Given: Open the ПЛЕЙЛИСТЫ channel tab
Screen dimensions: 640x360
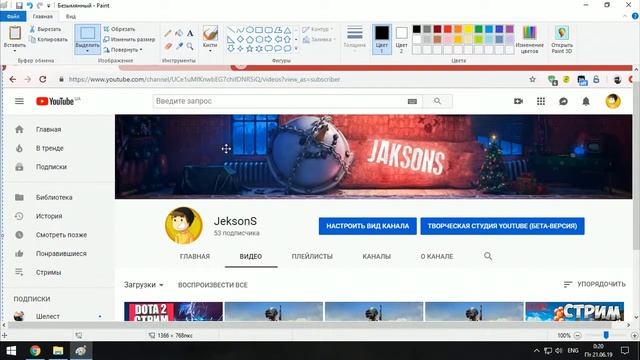Looking at the screenshot, I should (312, 256).
